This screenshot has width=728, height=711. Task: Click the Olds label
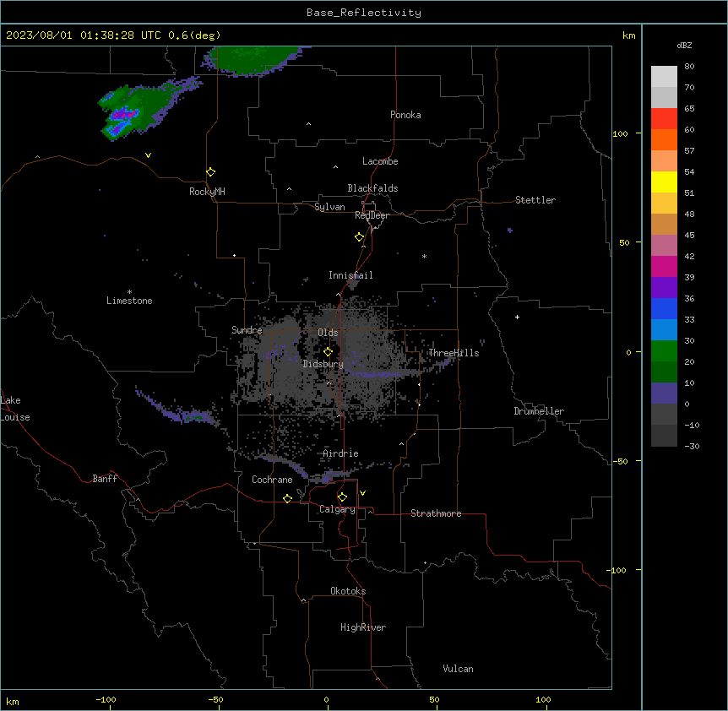coord(328,333)
